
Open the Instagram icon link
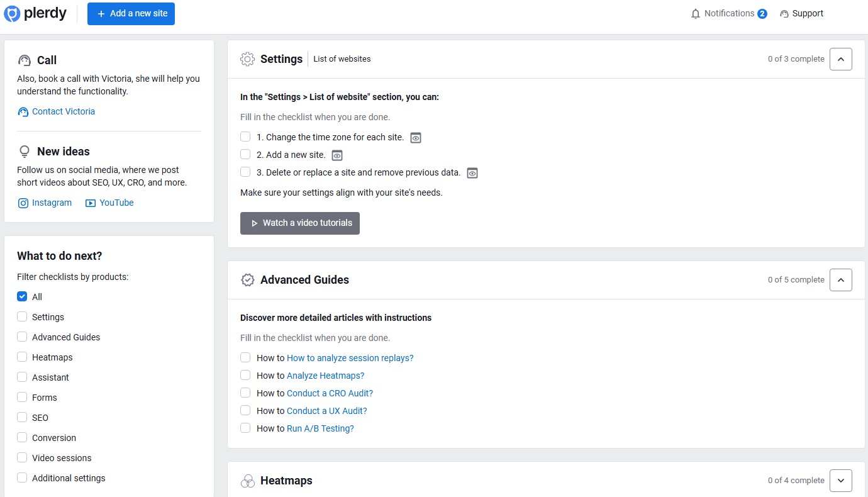click(23, 203)
